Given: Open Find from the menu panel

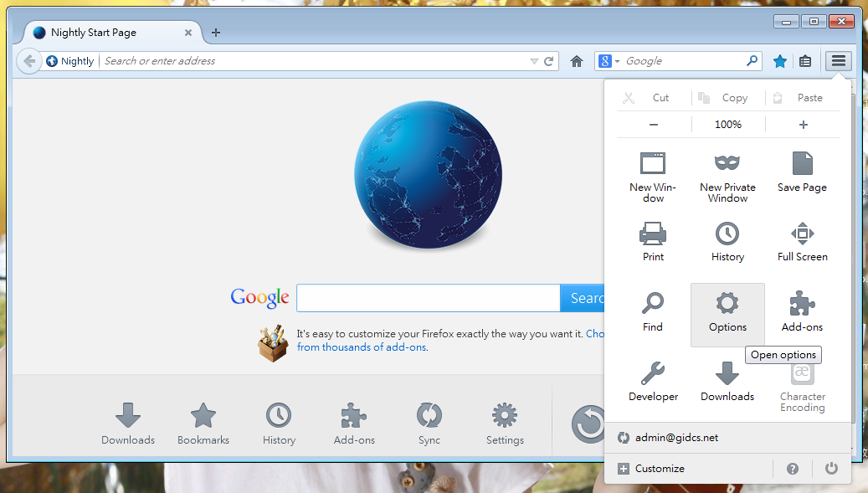Looking at the screenshot, I should tap(653, 311).
